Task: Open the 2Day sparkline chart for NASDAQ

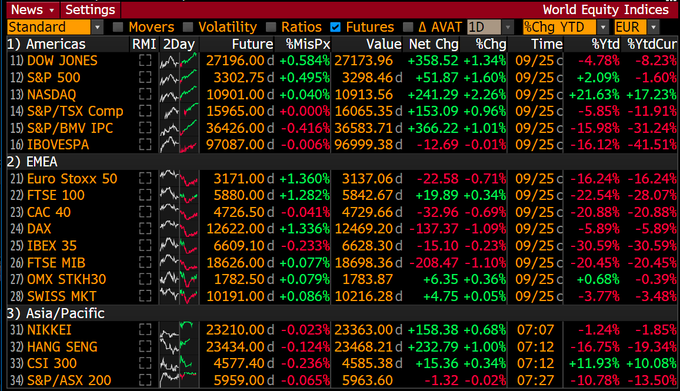Action: (179, 94)
